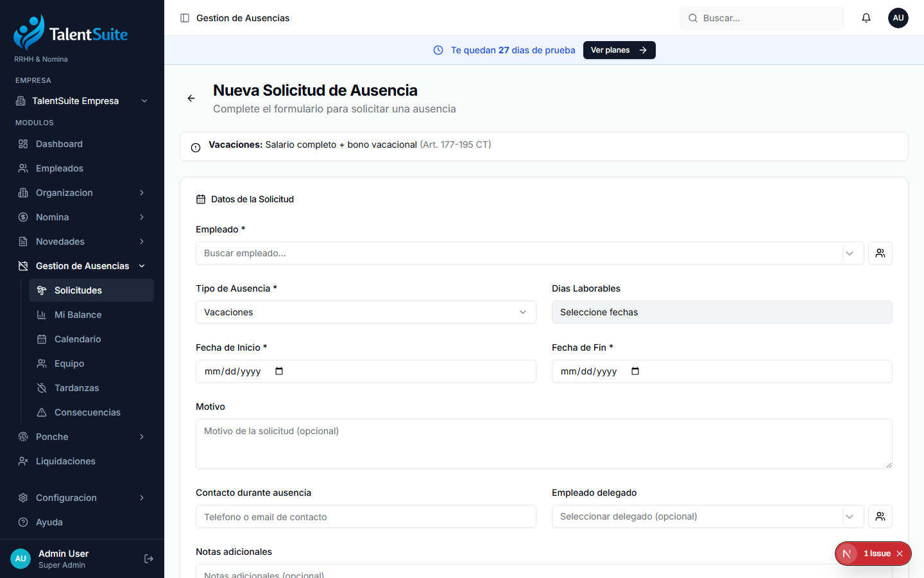
Task: Open calendar picker for Fecha de Inicio
Action: click(279, 371)
